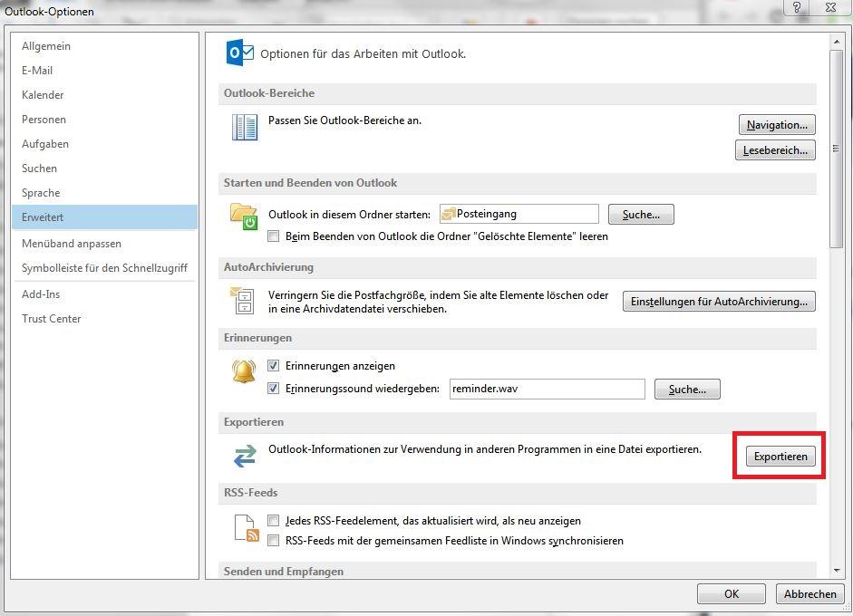Enable RSS-Feeds sync with Windows Feedliste
Viewport: 853px width, 616px height.
(274, 541)
